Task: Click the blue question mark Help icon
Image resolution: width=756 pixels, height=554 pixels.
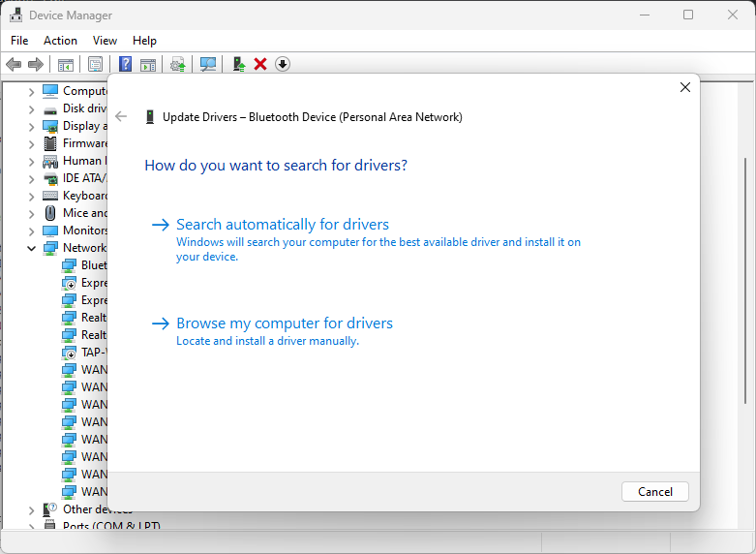Action: 125,64
